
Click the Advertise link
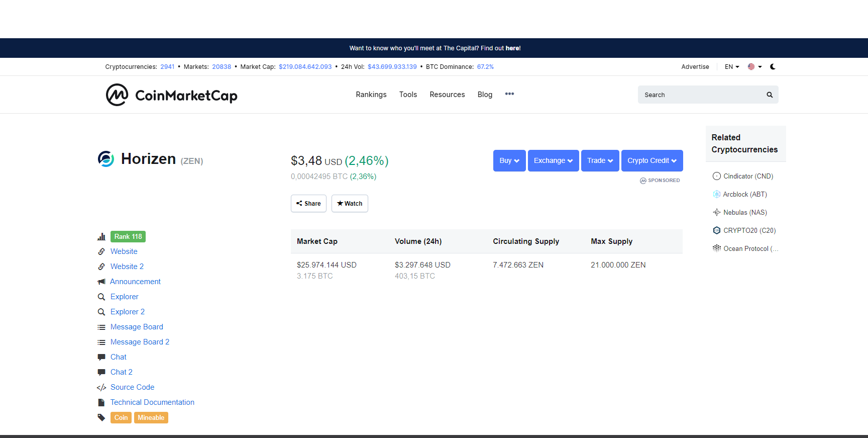coord(695,66)
